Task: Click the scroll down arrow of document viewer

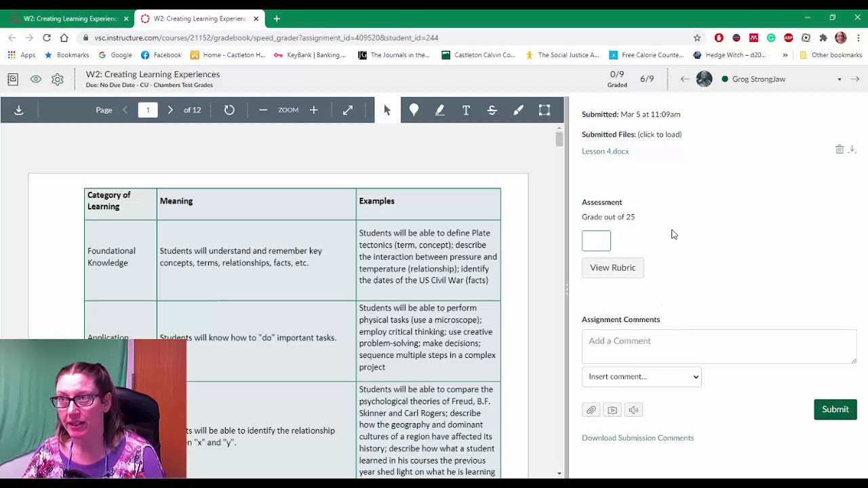Action: (559, 473)
